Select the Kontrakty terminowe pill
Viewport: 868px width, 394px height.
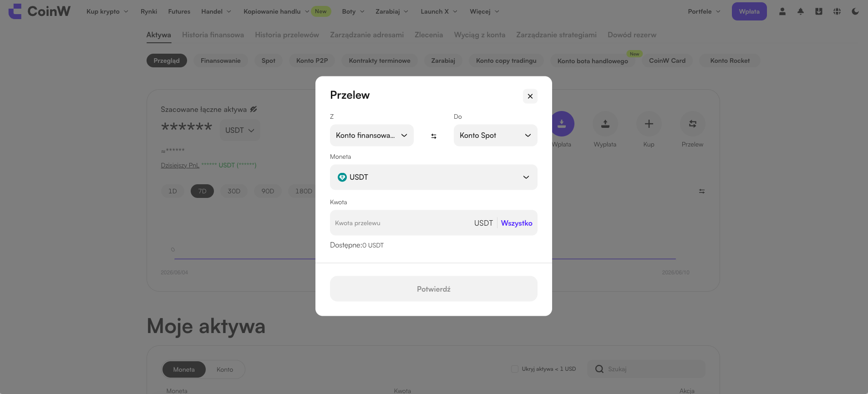point(380,61)
